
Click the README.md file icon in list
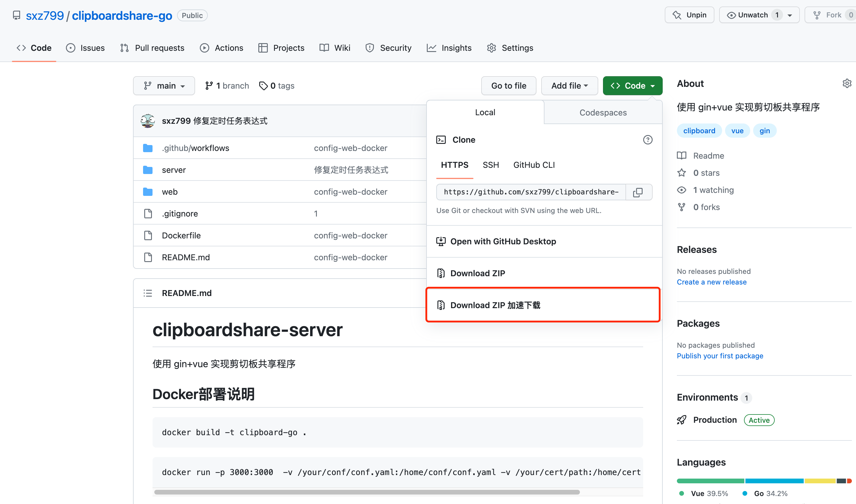(148, 257)
